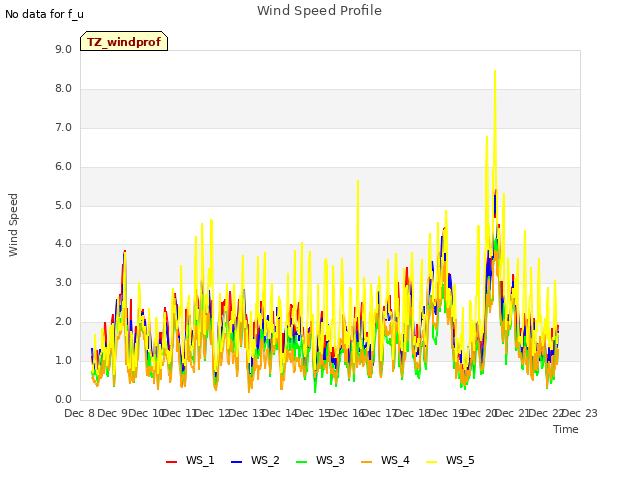
Task: Click the WS_4 legend label
Action: point(395,460)
